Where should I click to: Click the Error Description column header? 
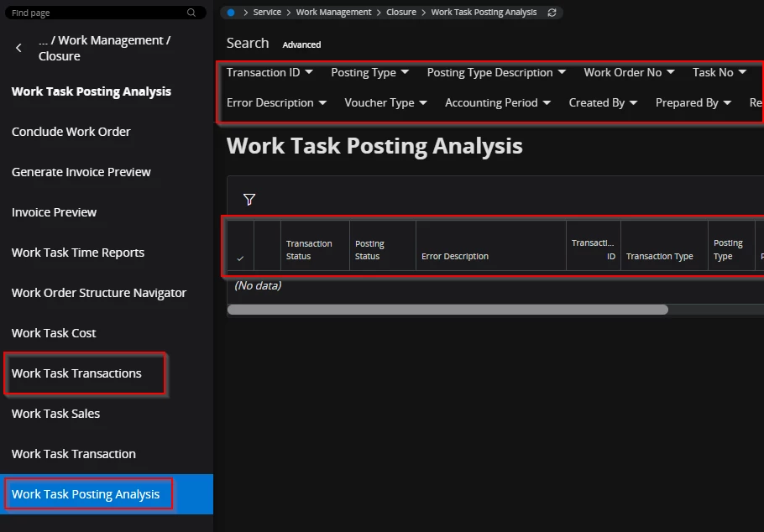point(490,246)
